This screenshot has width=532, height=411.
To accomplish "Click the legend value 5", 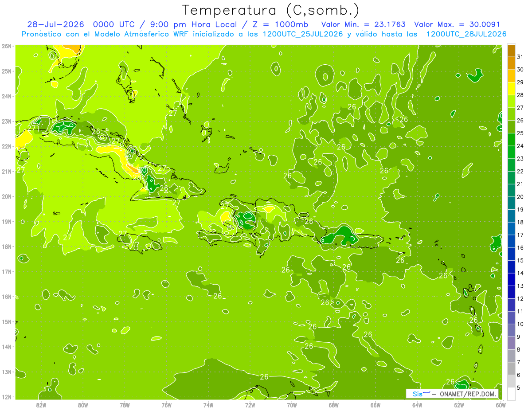I will click(518, 388).
